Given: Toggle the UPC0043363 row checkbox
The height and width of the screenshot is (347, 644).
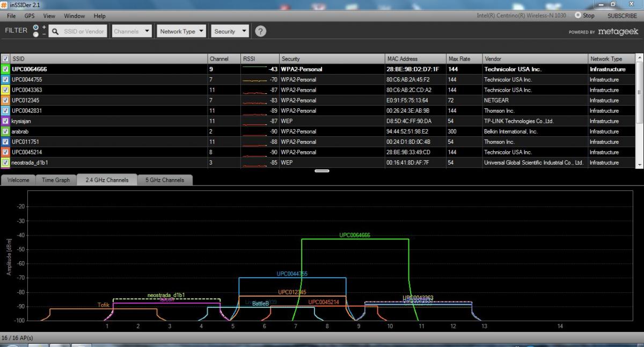Looking at the screenshot, I should point(5,90).
